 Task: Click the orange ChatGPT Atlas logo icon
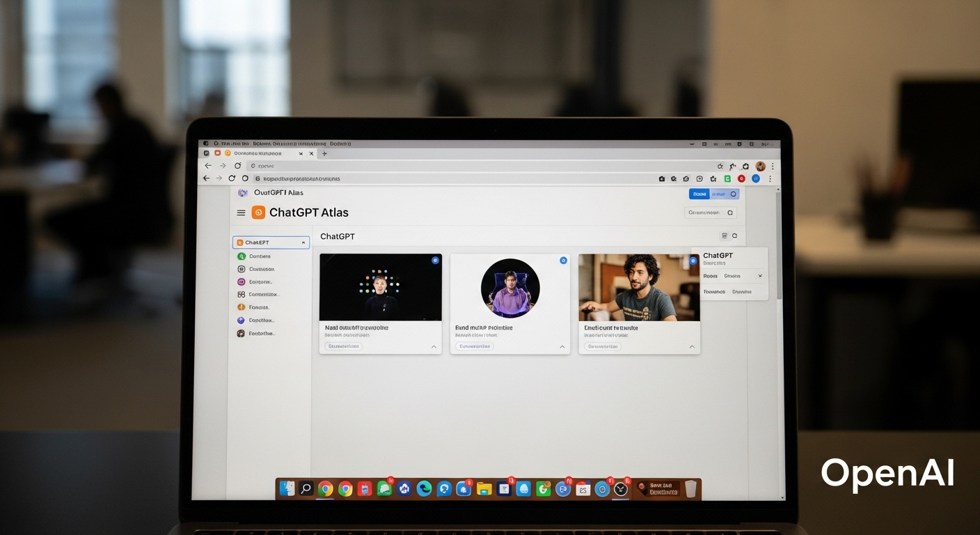258,213
